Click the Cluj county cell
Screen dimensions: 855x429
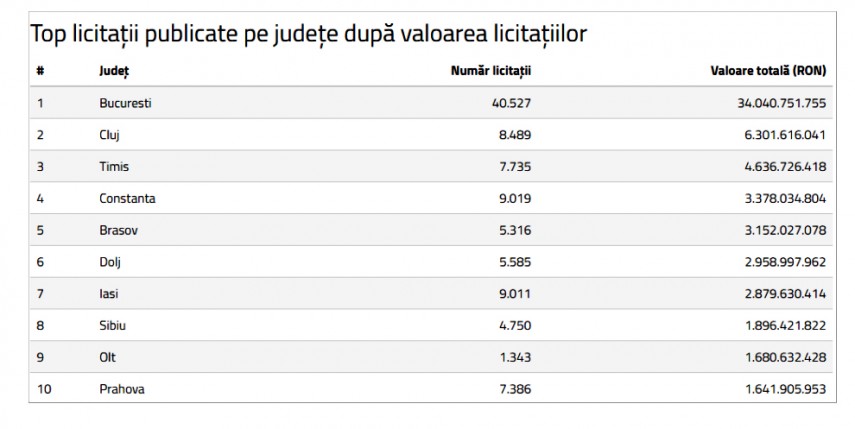(110, 134)
